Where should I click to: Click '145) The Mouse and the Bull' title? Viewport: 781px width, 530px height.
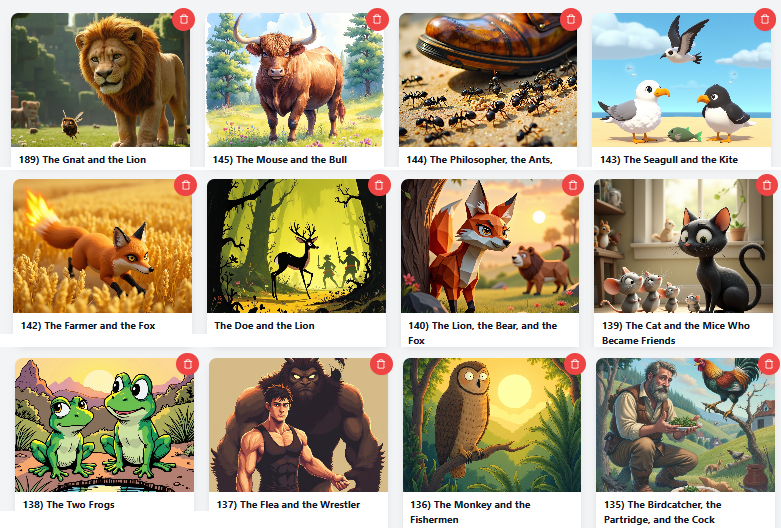tap(280, 160)
